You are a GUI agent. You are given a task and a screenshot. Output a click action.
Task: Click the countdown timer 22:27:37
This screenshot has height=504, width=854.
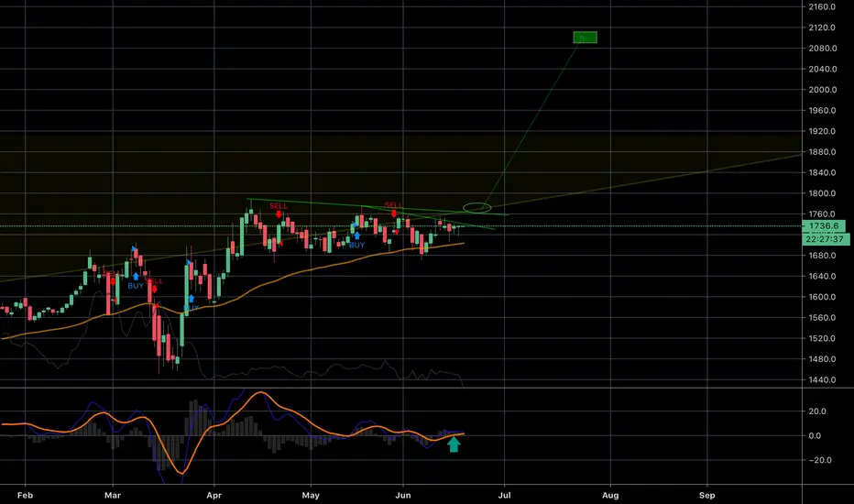point(825,239)
